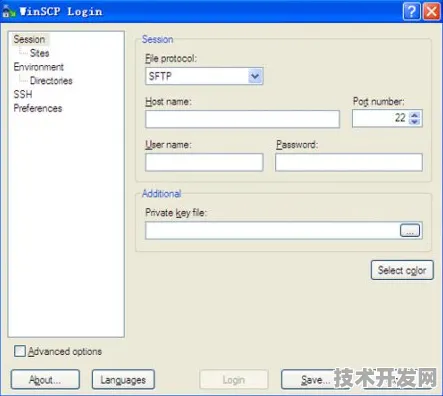This screenshot has height=396, width=443.
Task: Open the File protocol SFTP dropdown
Action: 204,76
